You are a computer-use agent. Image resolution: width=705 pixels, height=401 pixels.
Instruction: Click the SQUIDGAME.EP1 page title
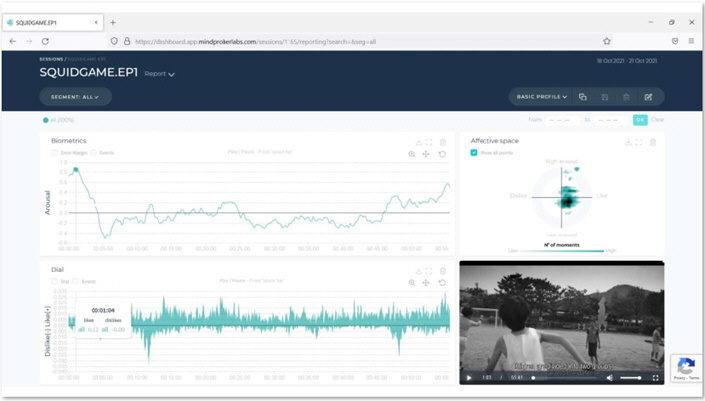[89, 72]
